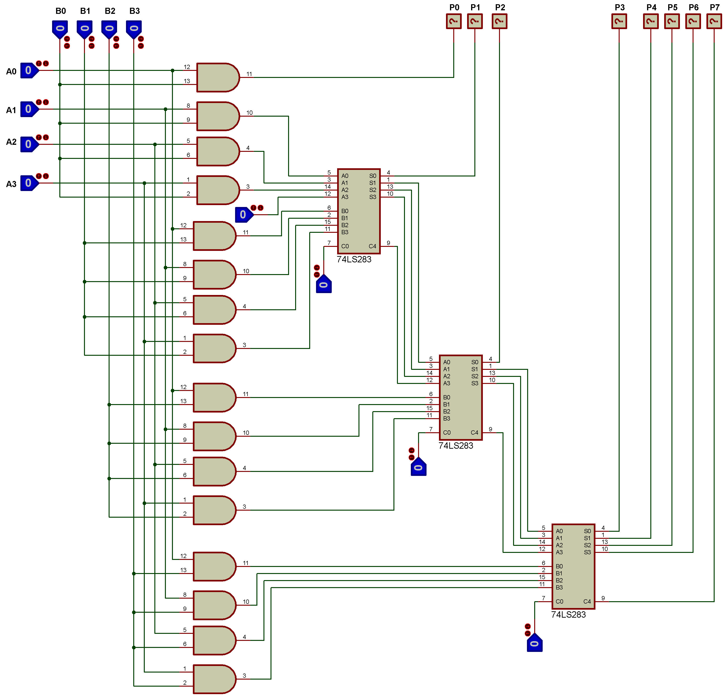The width and height of the screenshot is (728, 700).
Task: Toggle the B2 logic state input
Action: (109, 29)
